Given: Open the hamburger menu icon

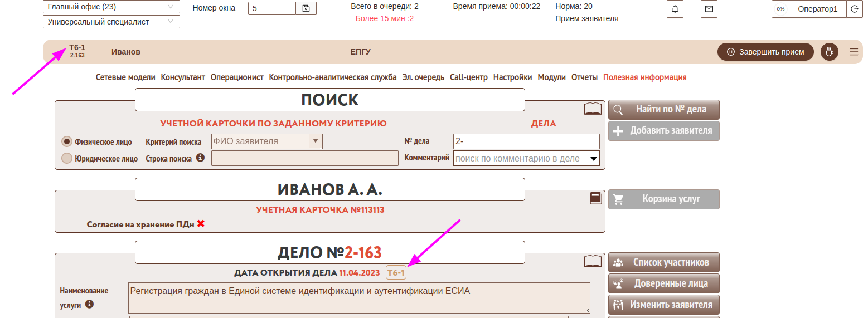Looking at the screenshot, I should click(854, 52).
